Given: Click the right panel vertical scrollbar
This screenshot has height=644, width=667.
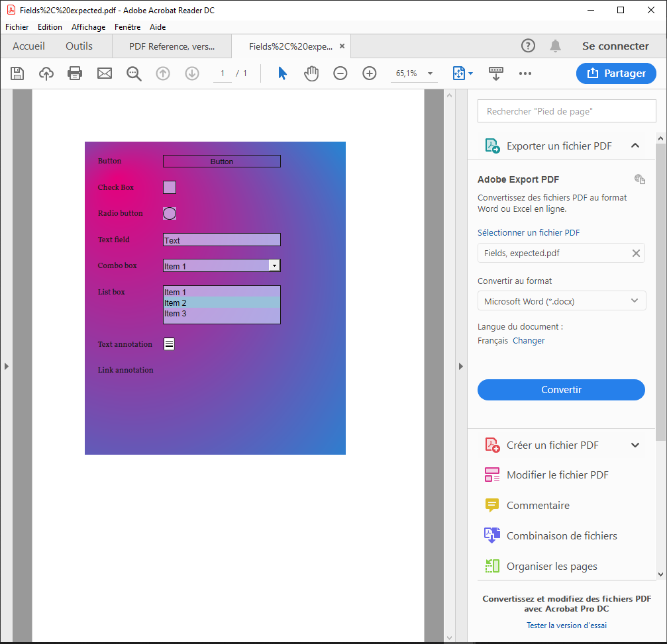Looking at the screenshot, I should tap(660, 291).
